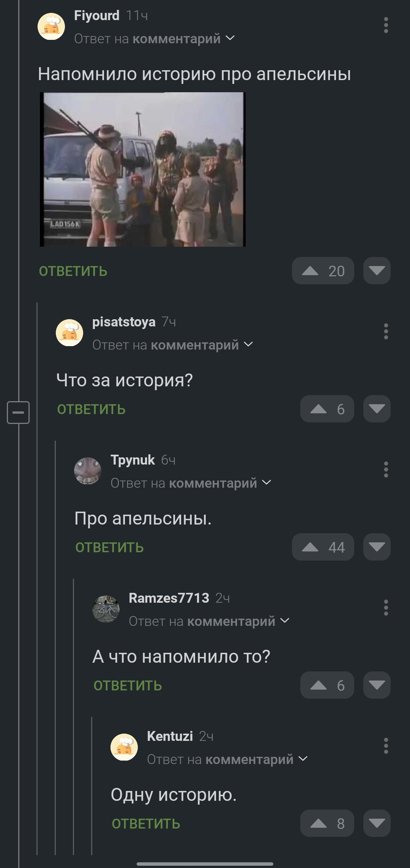Viewport: 410px width, 868px height.
Task: Upvote Fiyourd's comment showing 20
Action: [x=323, y=271]
